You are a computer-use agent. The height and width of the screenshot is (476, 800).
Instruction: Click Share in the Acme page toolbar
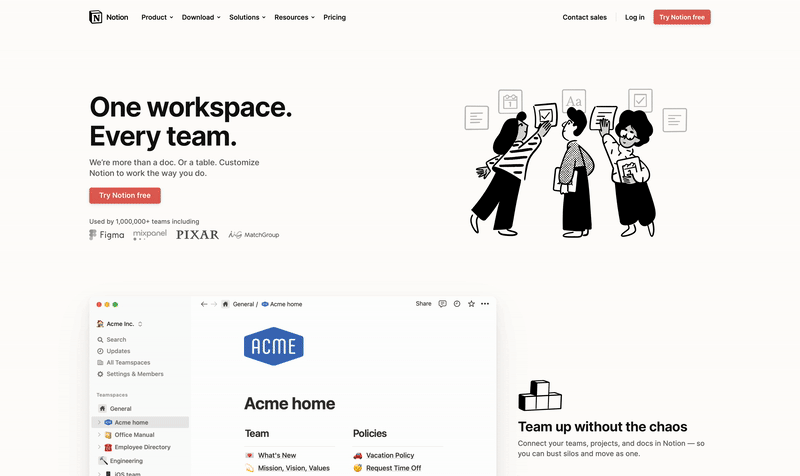423,304
